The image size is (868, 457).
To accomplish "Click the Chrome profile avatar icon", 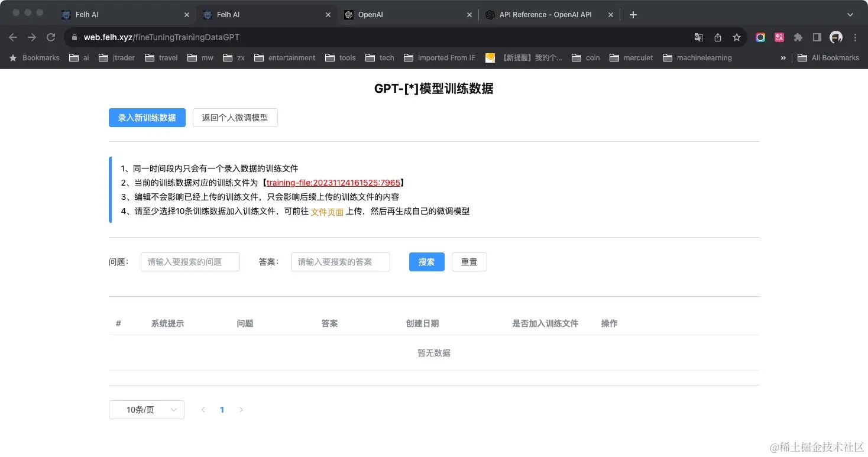I will 835,37.
